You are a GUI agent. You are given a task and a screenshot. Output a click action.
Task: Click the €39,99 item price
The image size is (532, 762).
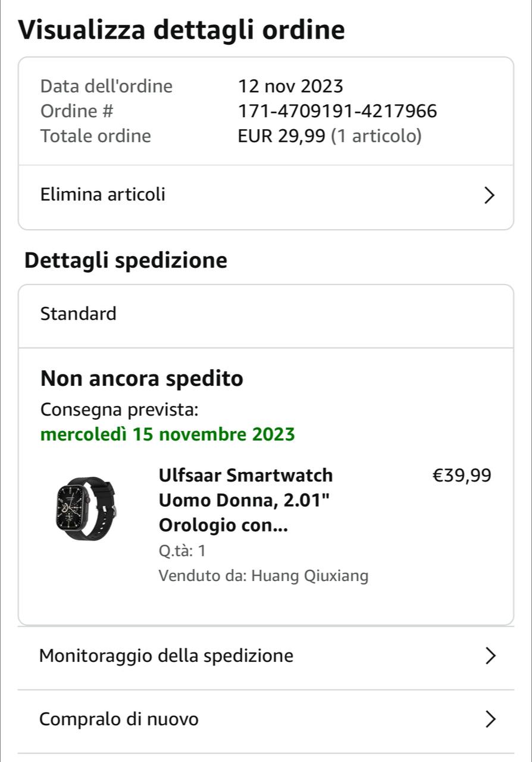point(461,476)
